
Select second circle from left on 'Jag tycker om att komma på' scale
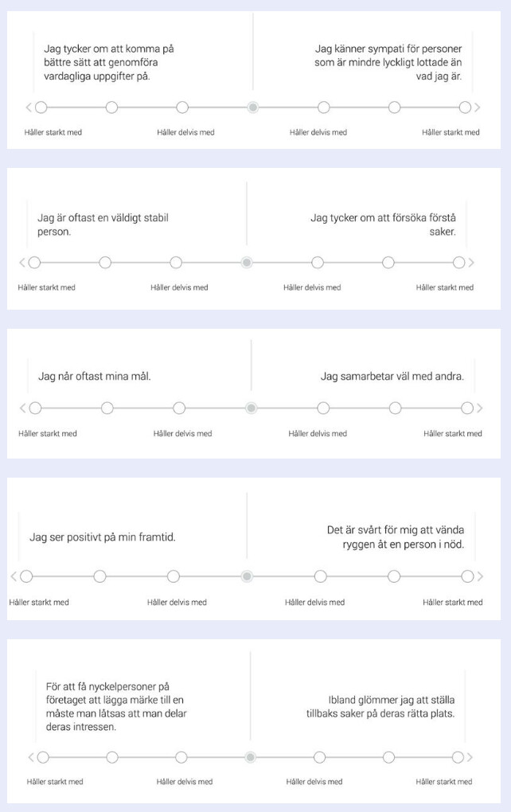[111, 107]
